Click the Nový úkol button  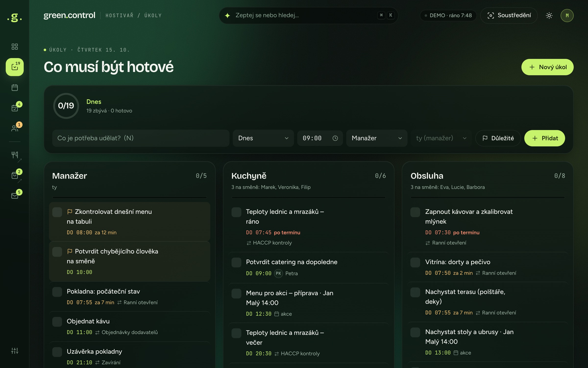[547, 67]
